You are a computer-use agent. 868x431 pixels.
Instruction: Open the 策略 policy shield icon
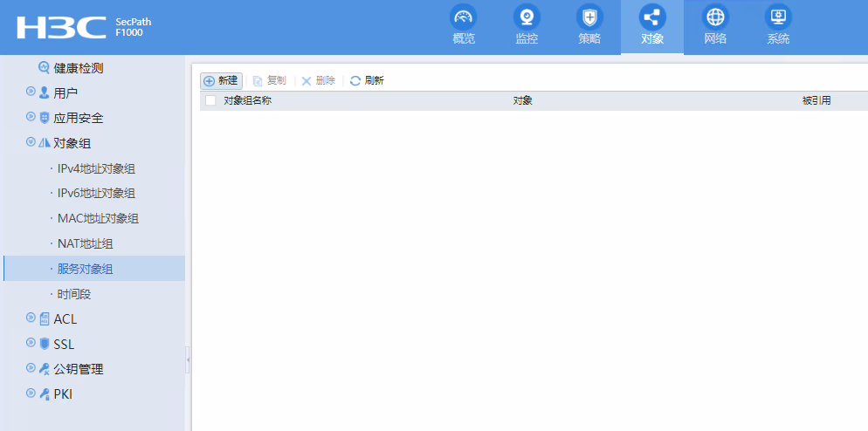coord(589,17)
